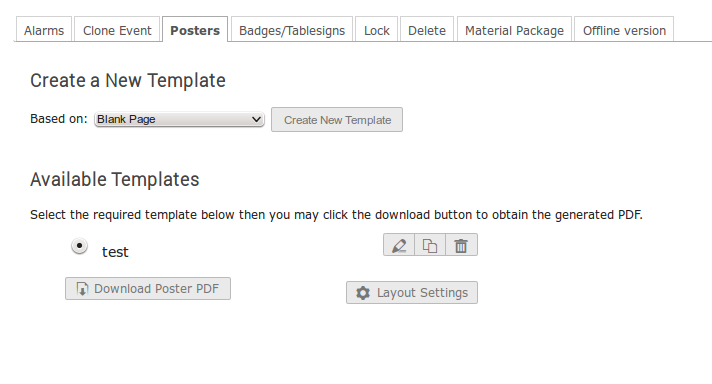Click the download arrow icon on Poster PDF
The width and height of the screenshot is (712, 384).
coord(82,289)
